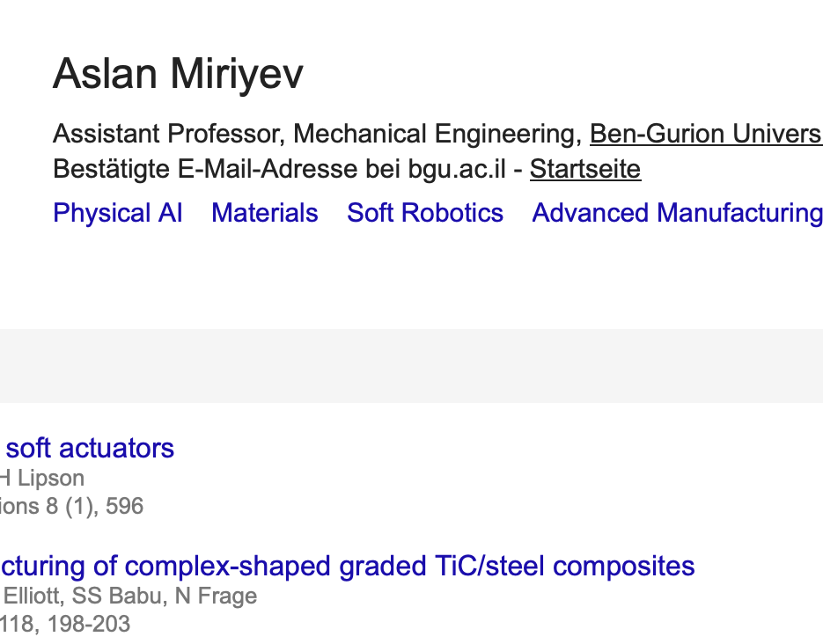Click the Aslan Miriyev profile name heading

coord(178,73)
